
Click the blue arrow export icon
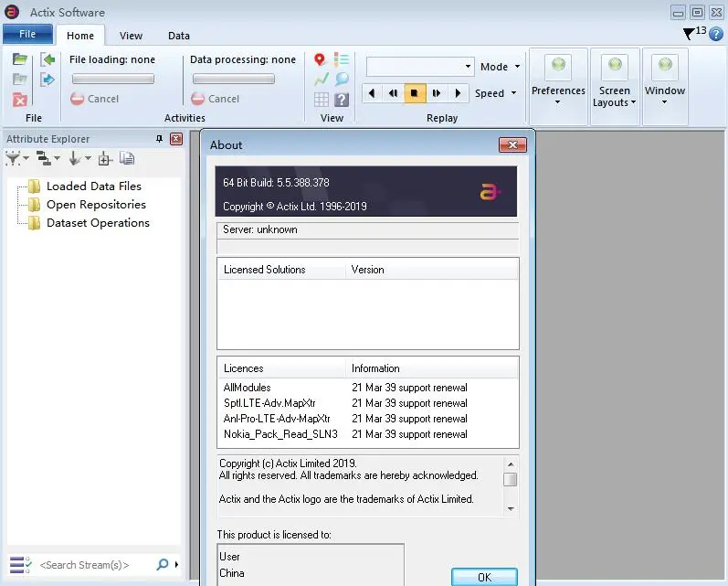tap(47, 80)
